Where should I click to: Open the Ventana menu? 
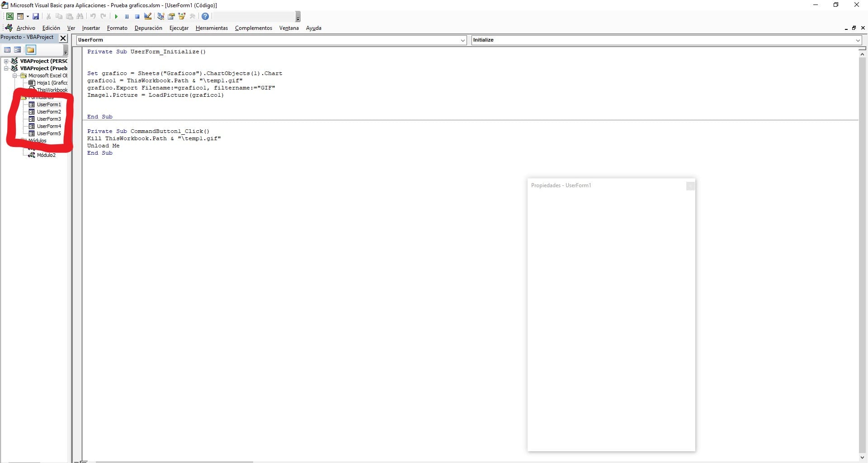(x=289, y=28)
